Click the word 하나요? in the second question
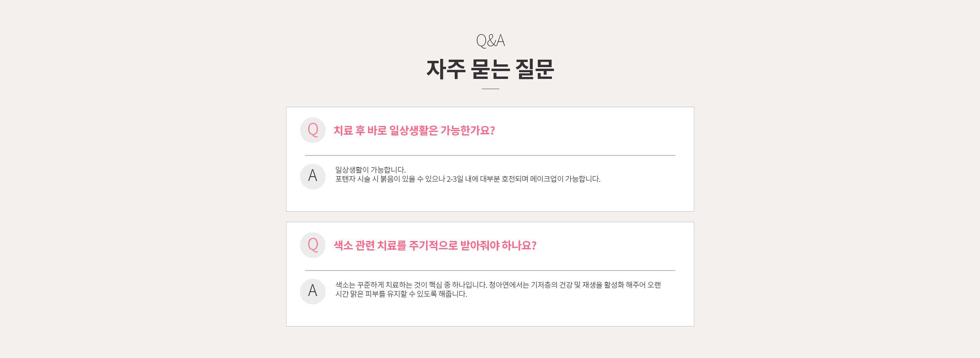 tap(519, 246)
